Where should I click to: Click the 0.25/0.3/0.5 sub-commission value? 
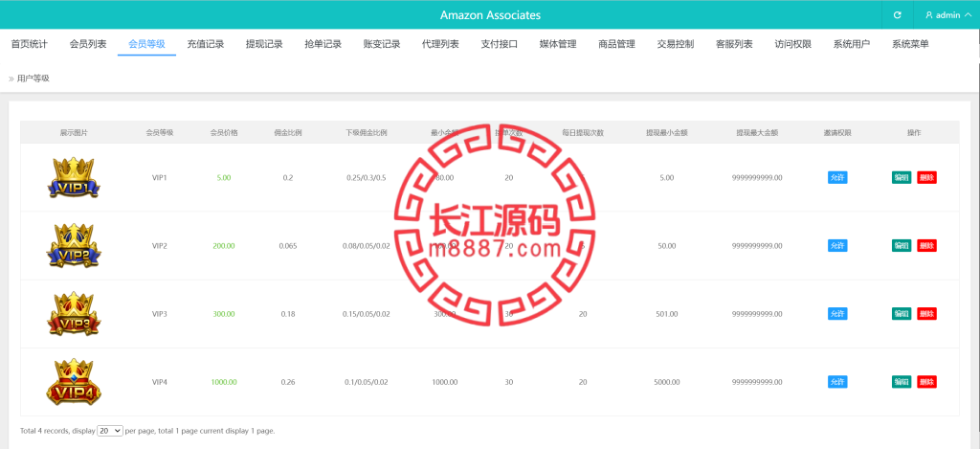[367, 178]
